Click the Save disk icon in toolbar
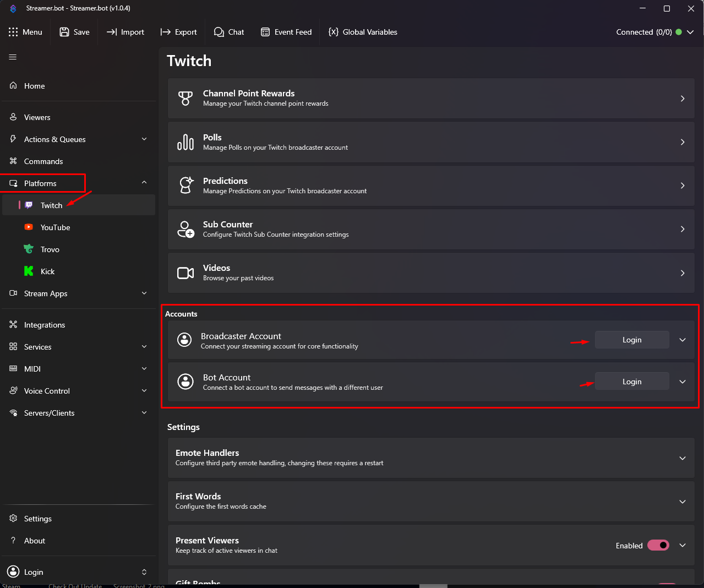 [x=64, y=32]
